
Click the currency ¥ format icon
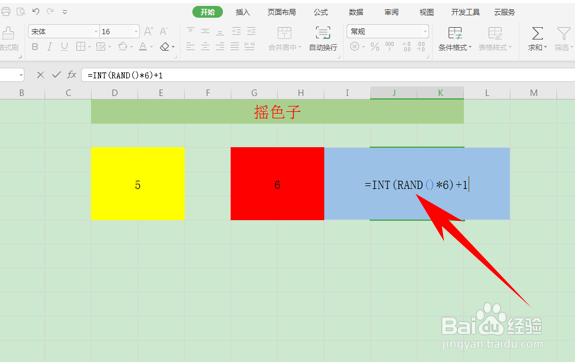point(355,47)
